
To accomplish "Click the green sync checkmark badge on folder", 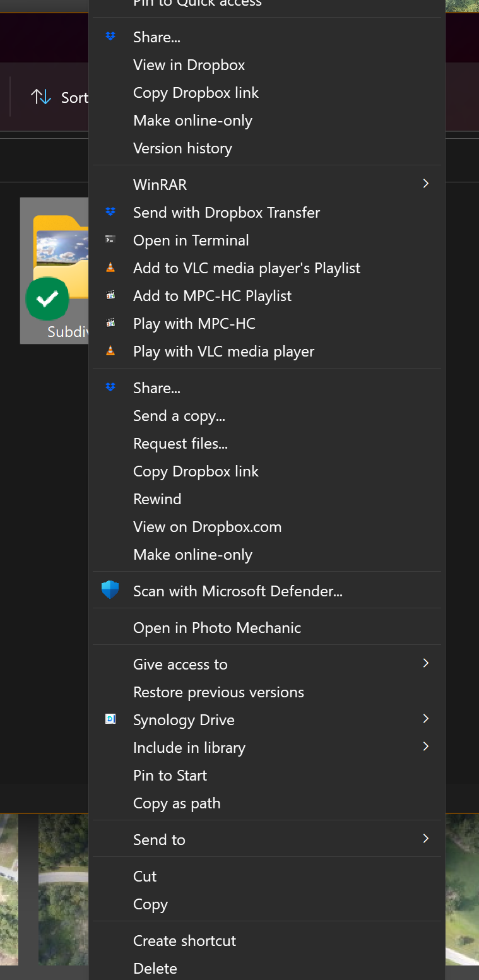I will 47,298.
